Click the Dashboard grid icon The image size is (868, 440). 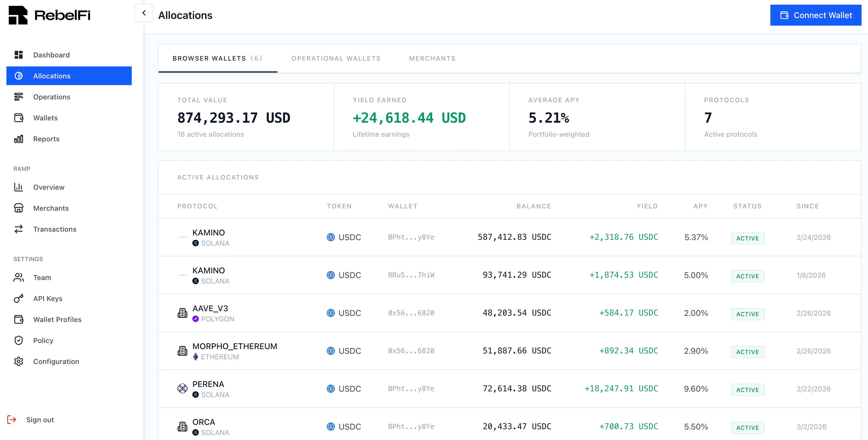coord(19,54)
